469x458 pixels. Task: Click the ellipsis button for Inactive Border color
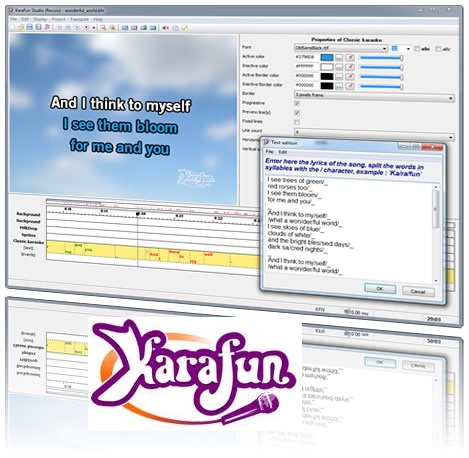pos(339,86)
